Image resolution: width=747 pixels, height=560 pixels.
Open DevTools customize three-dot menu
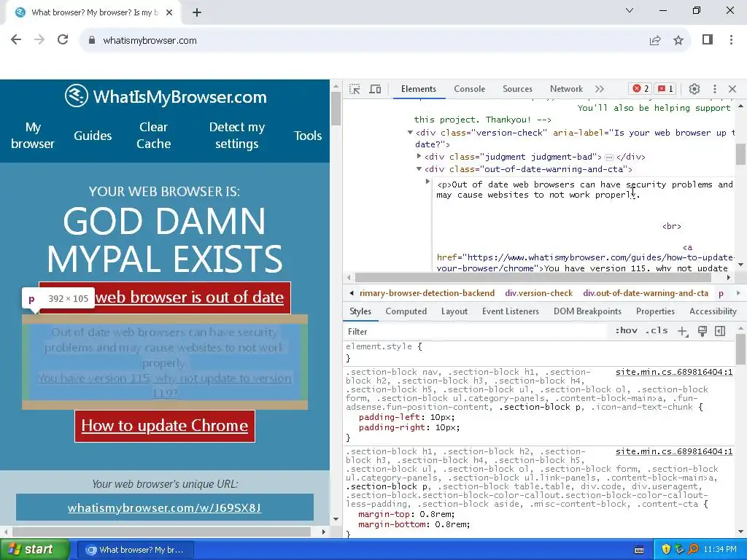715,89
